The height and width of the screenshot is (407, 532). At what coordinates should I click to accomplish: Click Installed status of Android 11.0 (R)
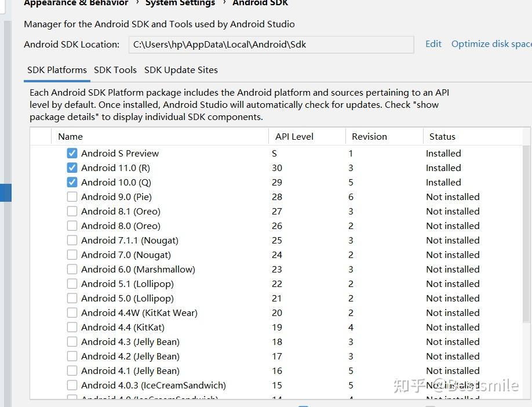[443, 168]
